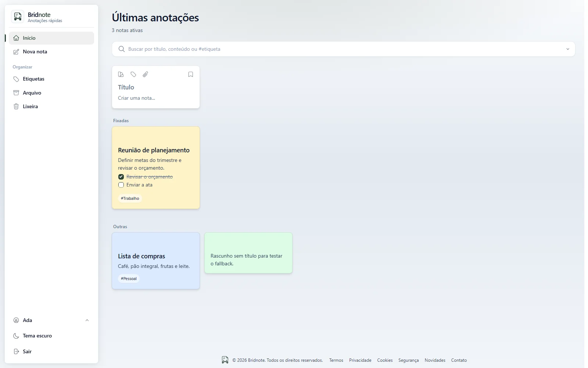Open the Termos footer link
The height and width of the screenshot is (368, 588).
pos(336,360)
